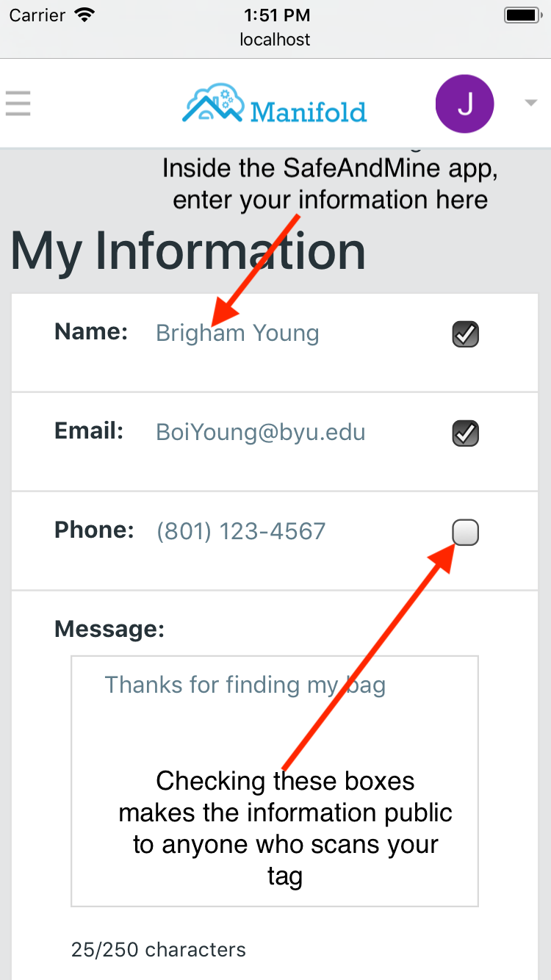Expand the dropdown arrow beside the avatar
Viewport: 551px width, 980px height.
530,104
